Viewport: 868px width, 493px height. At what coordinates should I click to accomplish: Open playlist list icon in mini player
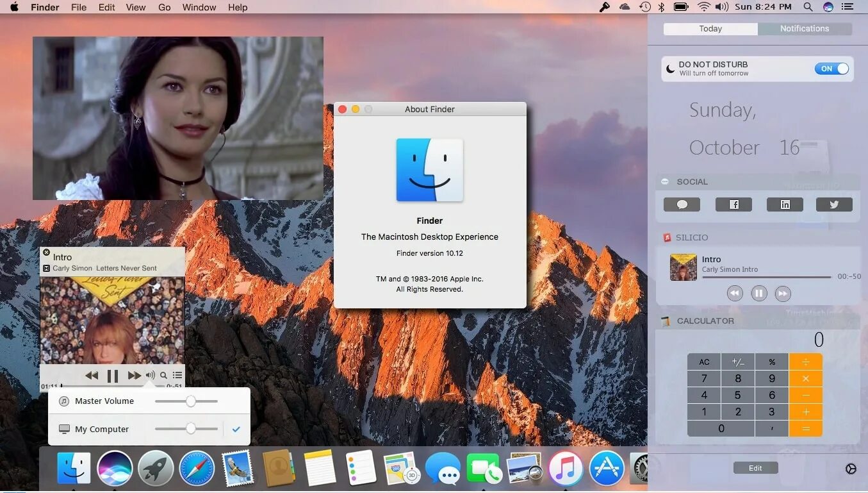coord(177,376)
